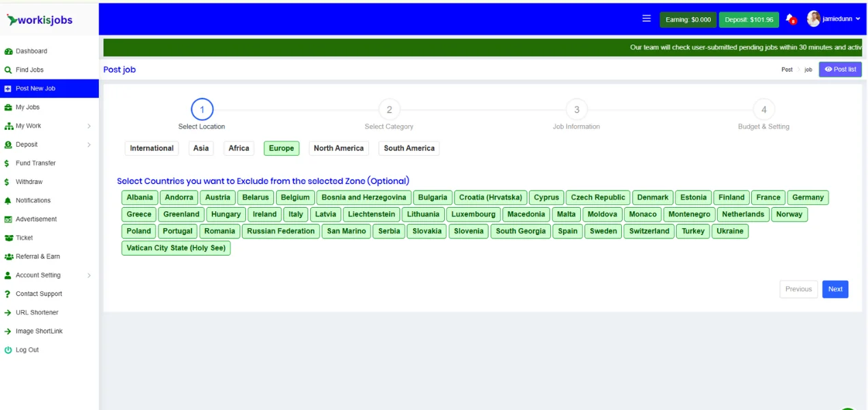Toggle exclusion of Russian Federation

pyautogui.click(x=280, y=231)
